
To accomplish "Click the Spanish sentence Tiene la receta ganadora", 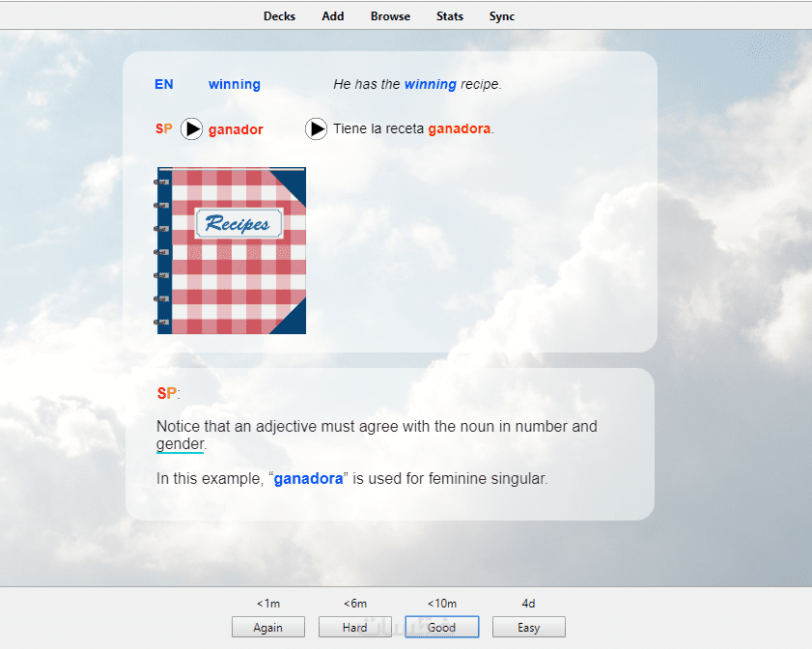I will (x=414, y=129).
